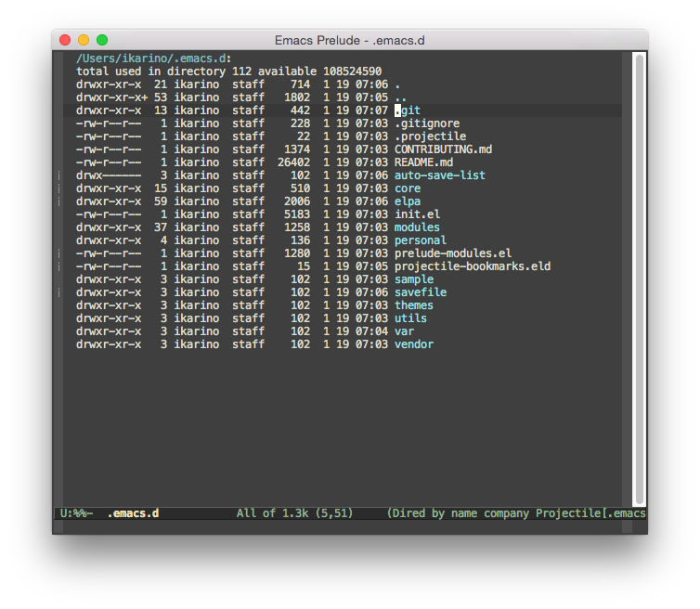
Task: Click the 5183 size value of init.el
Action: (297, 214)
